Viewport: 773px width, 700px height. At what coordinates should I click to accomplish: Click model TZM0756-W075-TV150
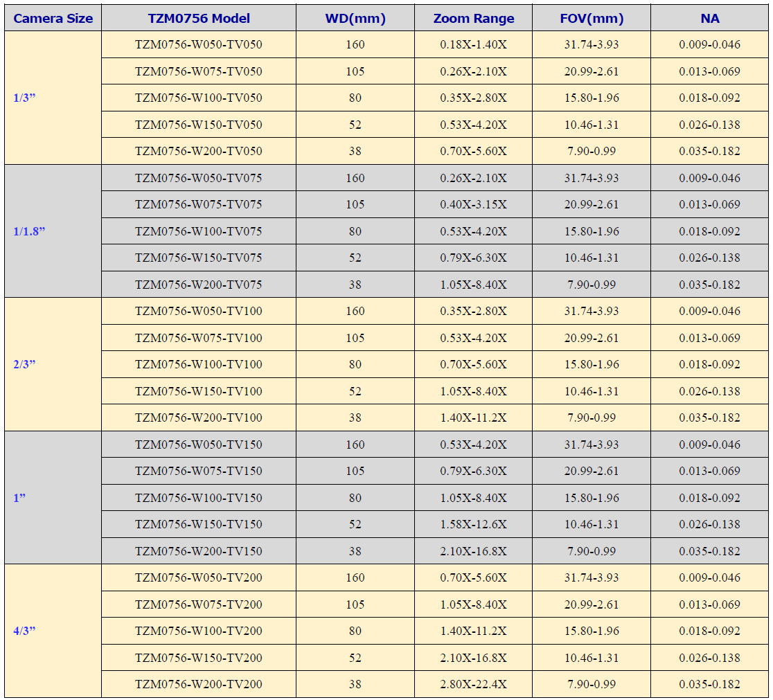click(x=199, y=472)
